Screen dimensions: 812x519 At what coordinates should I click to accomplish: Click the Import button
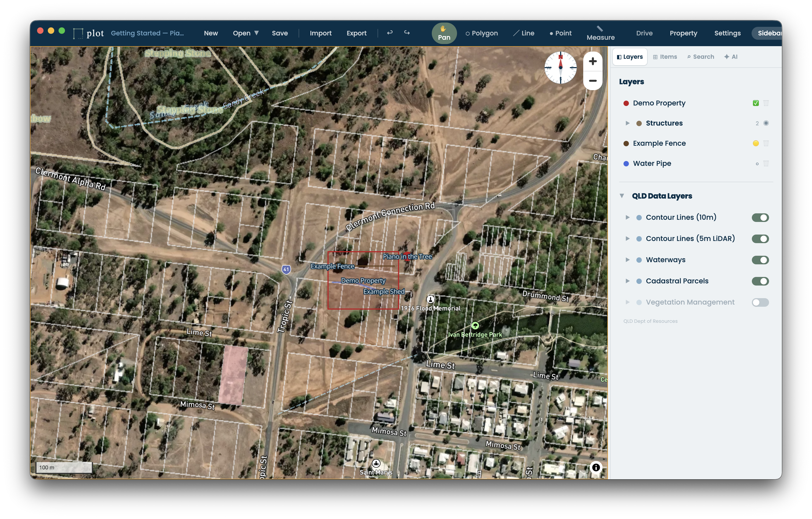pos(320,33)
